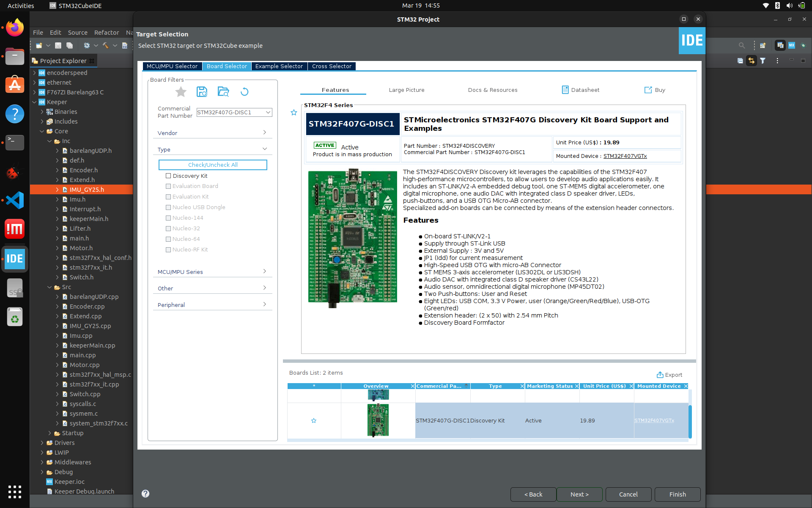Expand the MCU/MPU Series filter section
This screenshot has height=508, width=812.
[x=212, y=271]
